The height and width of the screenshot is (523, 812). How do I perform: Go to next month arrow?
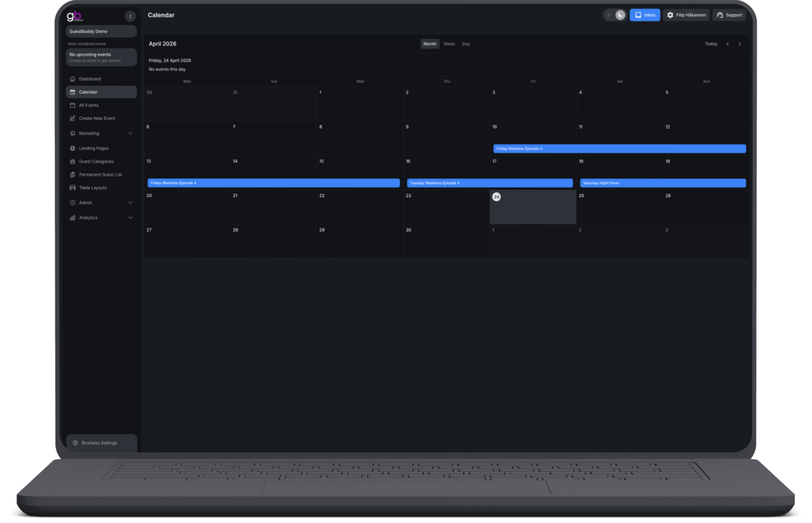pos(739,44)
